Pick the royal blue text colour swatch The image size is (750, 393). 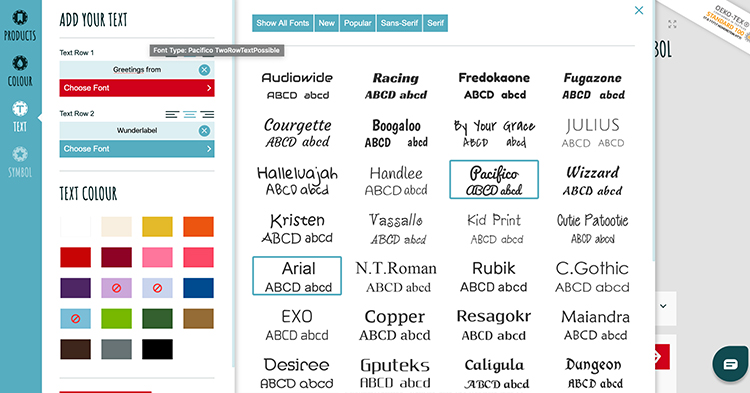(199, 288)
